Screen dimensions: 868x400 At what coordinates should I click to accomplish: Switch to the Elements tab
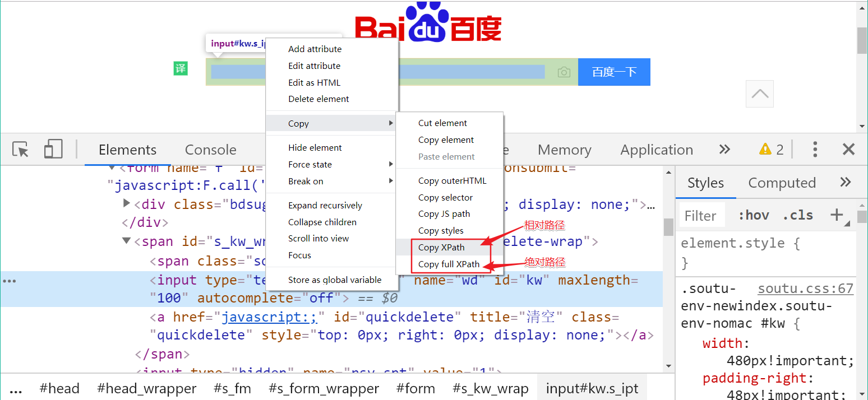pyautogui.click(x=127, y=150)
